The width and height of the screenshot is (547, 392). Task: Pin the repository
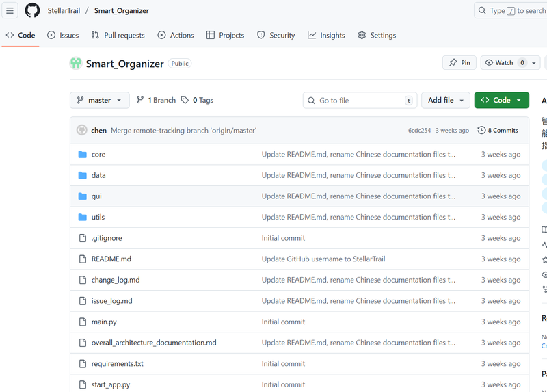[459, 63]
